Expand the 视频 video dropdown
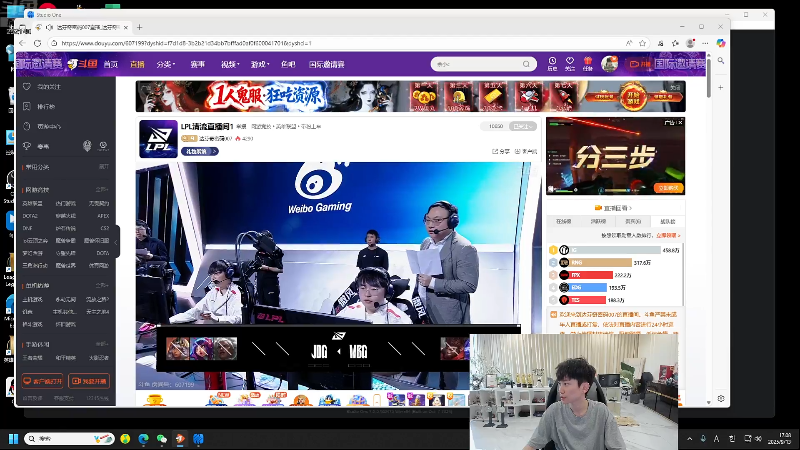Viewport: 800px width, 450px height. tap(230, 64)
